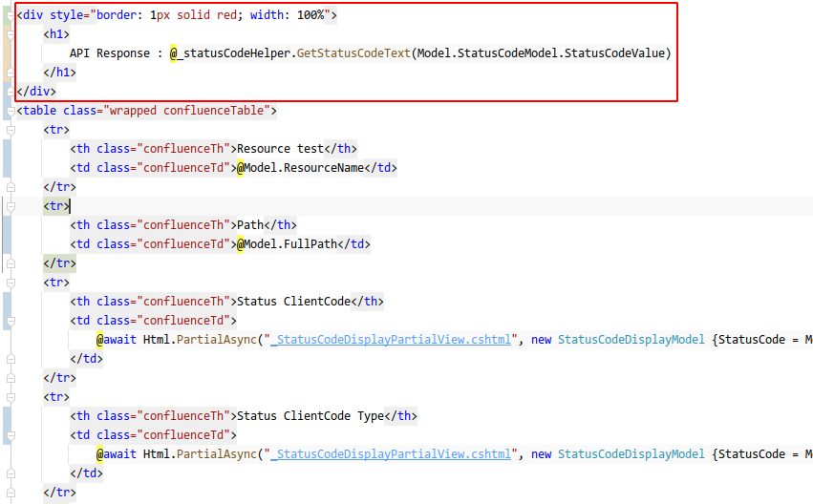Toggle fold marker at closing tr after Model.ResourceName
Screen dimensions: 813x504
[x=11, y=187]
